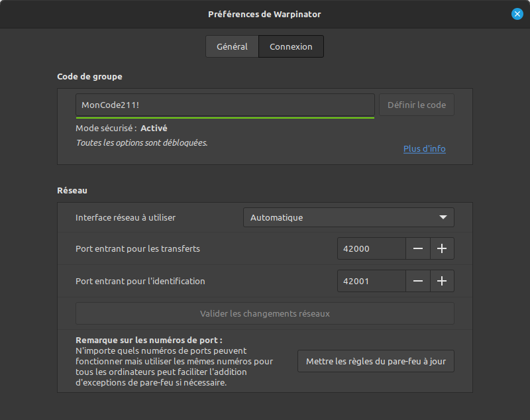The height and width of the screenshot is (420, 530).
Task: Click Valider les changements réseaux button
Action: [x=265, y=313]
